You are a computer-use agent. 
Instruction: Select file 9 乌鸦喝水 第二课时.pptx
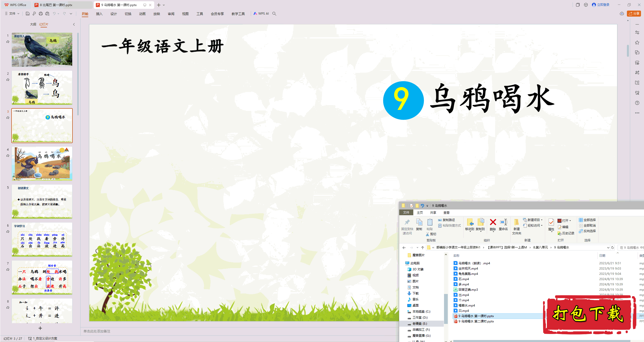(x=476, y=321)
